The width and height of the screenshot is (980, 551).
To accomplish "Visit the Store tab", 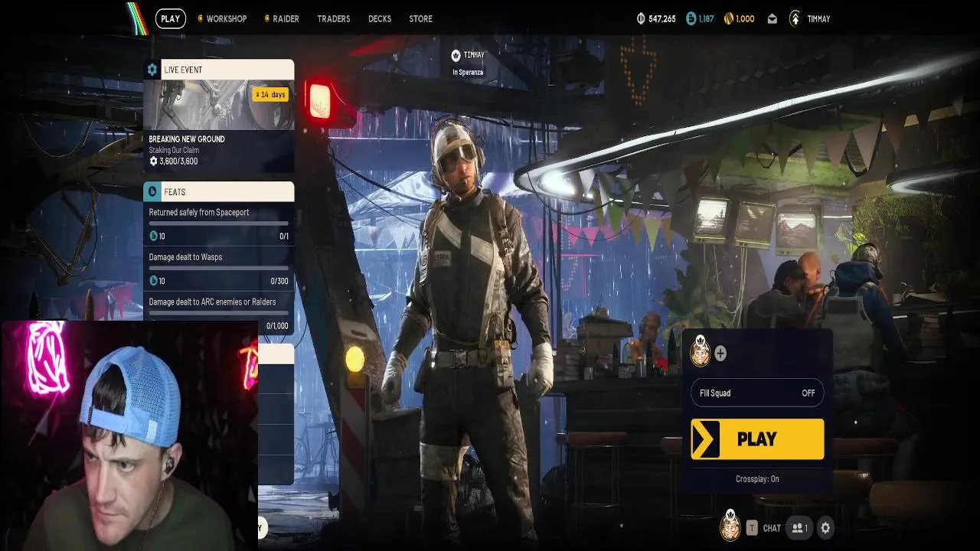I will coord(420,18).
